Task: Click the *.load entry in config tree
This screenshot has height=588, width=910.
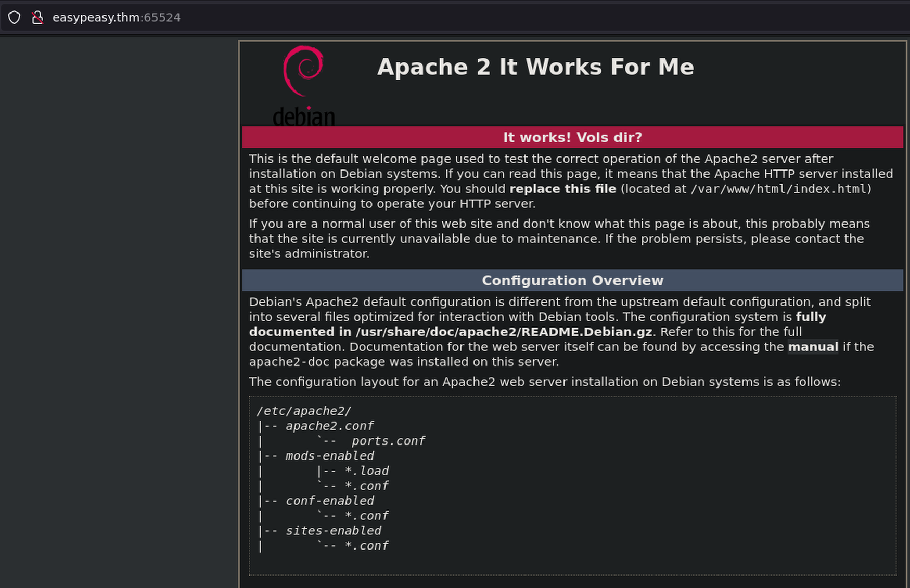Action: pos(366,471)
